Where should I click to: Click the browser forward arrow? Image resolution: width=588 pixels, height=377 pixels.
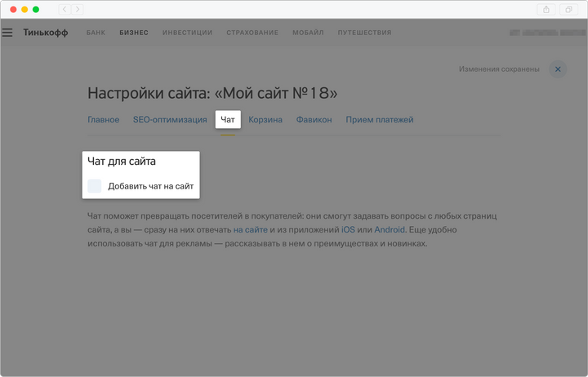coord(77,9)
